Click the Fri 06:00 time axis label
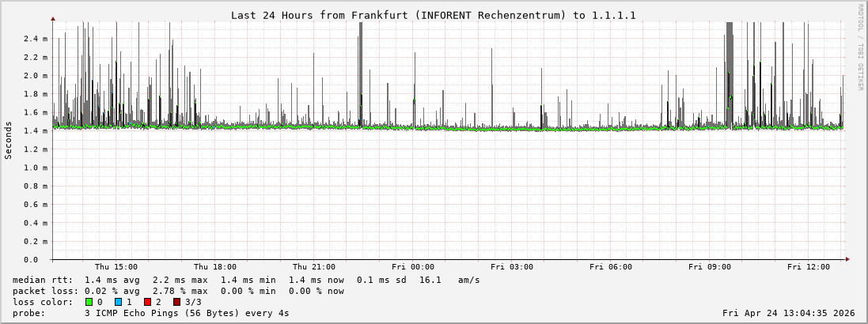The height and width of the screenshot is (324, 868). [610, 267]
